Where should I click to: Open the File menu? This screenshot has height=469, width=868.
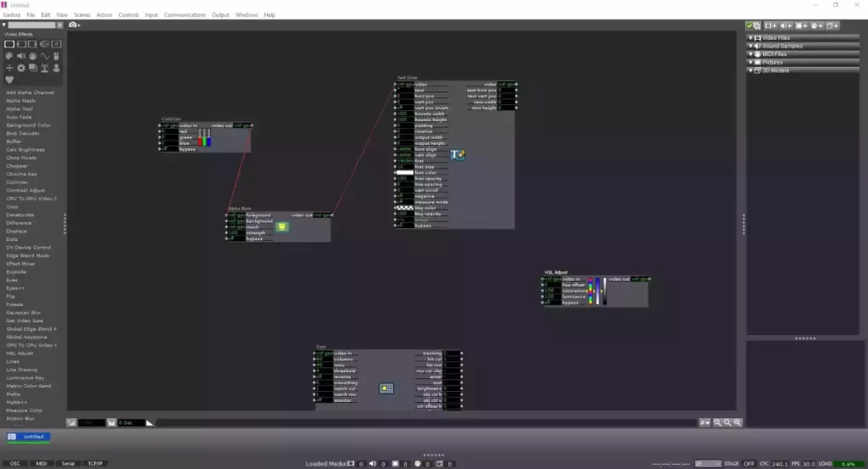click(x=31, y=15)
